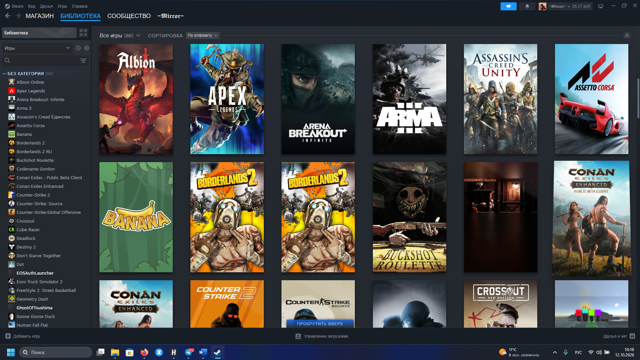The width and height of the screenshot is (640, 360).
Task: Collapse the БЕЗ КАТЕГОРИИ section
Action: click(x=4, y=73)
